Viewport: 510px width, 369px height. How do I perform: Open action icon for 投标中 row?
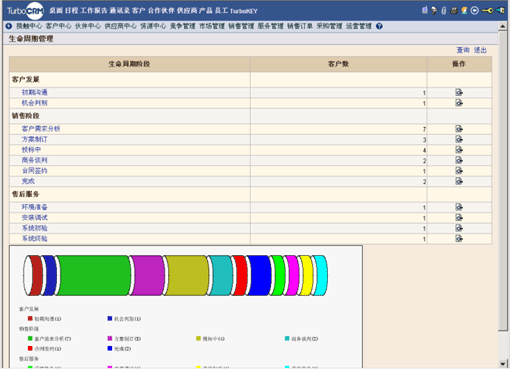[x=459, y=150]
